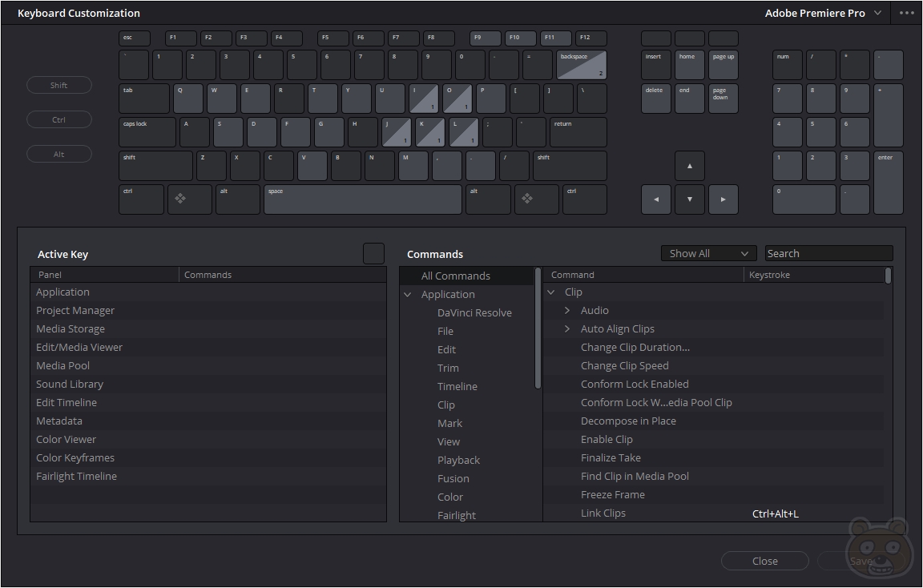Select Find Clip in Media Pool command
Screen dimensions: 923x588
tap(713, 476)
